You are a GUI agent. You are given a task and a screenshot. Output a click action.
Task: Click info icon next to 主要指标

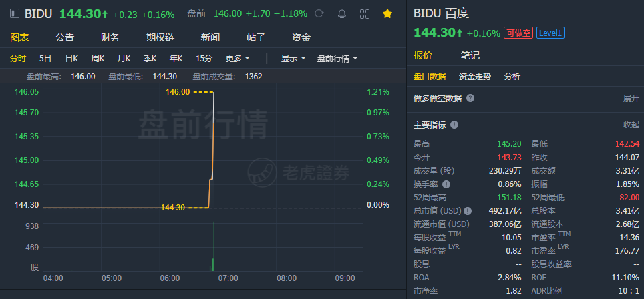[x=454, y=125]
